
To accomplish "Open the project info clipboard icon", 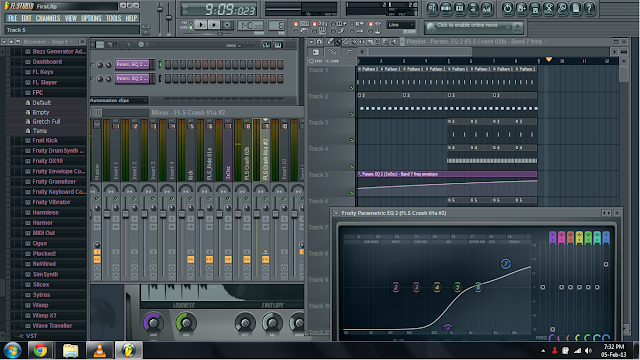I will coord(576,8).
